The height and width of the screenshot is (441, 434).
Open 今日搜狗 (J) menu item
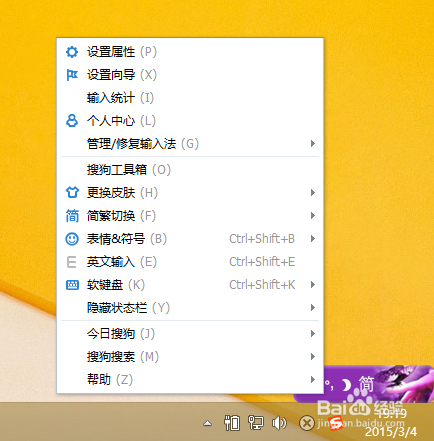tap(190, 334)
